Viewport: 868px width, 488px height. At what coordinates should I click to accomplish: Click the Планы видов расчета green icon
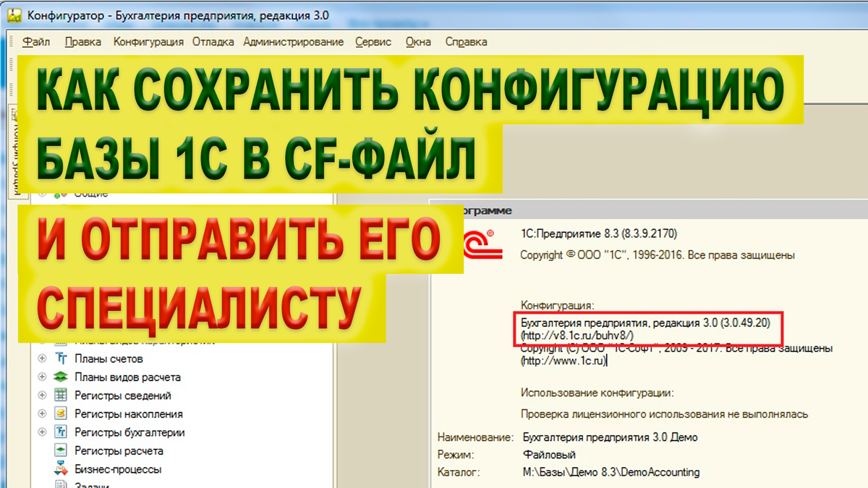tap(61, 377)
